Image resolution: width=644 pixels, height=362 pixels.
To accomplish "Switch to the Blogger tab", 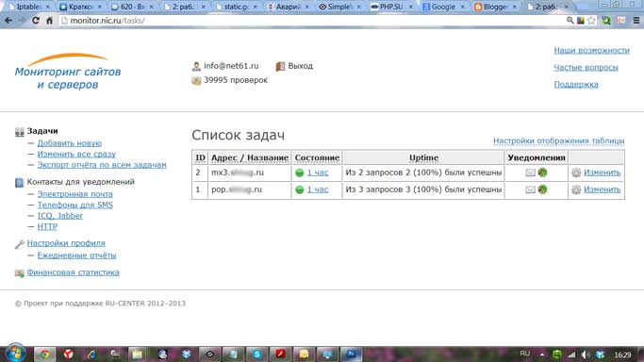I will point(495,7).
